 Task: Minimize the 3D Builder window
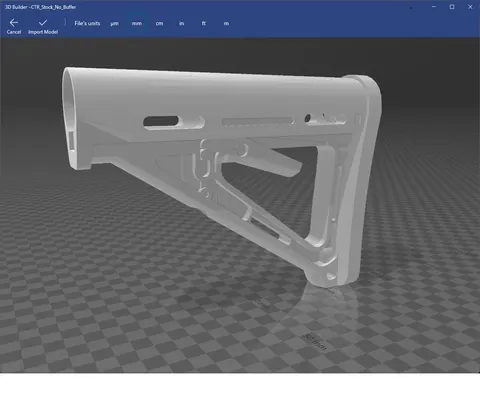click(x=434, y=7)
